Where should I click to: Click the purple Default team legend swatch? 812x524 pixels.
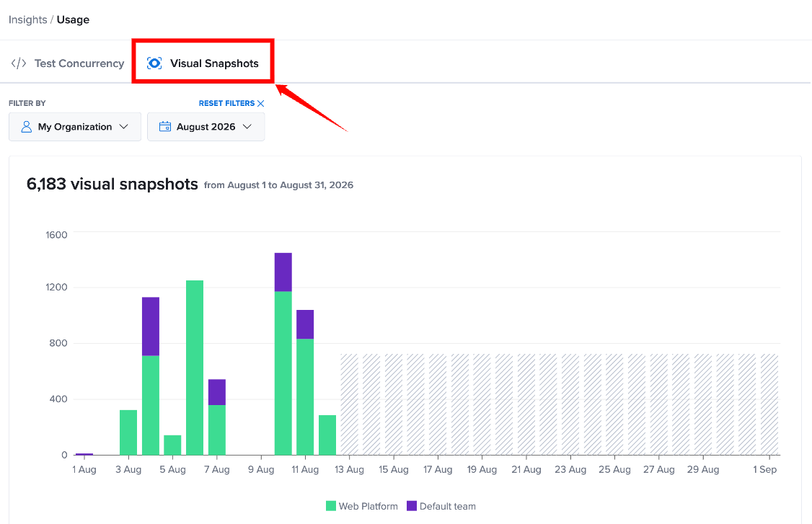point(412,507)
